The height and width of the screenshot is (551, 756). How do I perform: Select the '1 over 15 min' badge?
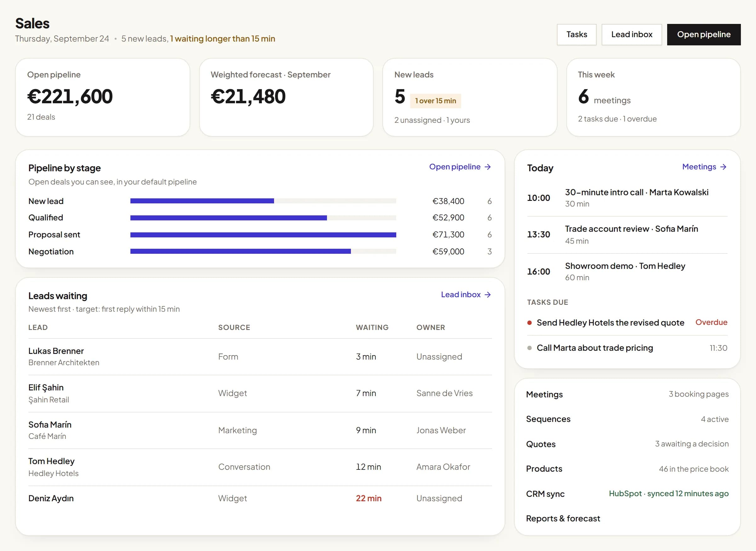[x=435, y=101]
